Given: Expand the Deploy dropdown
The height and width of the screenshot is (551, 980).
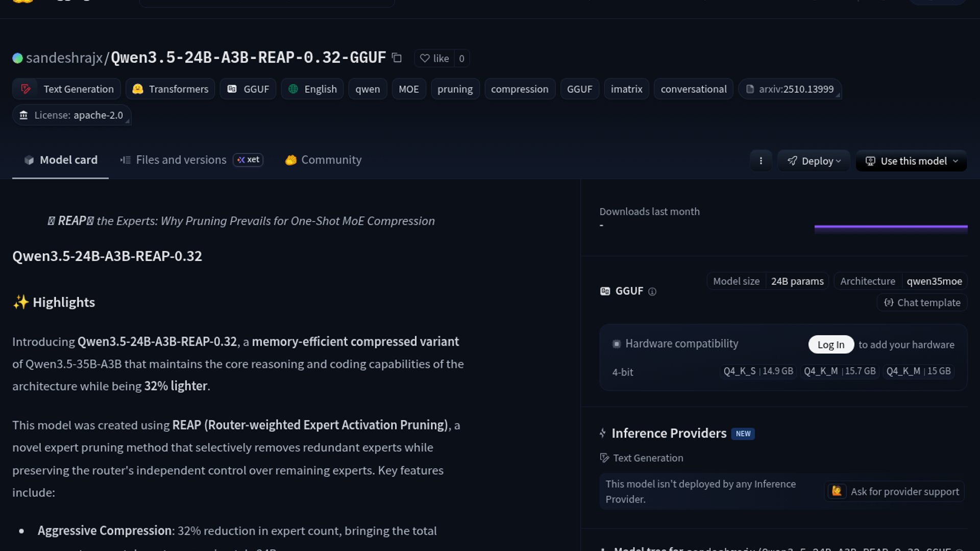Looking at the screenshot, I should [x=814, y=161].
